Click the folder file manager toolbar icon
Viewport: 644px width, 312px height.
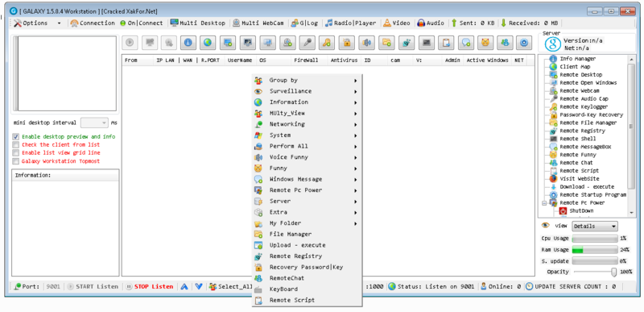386,42
